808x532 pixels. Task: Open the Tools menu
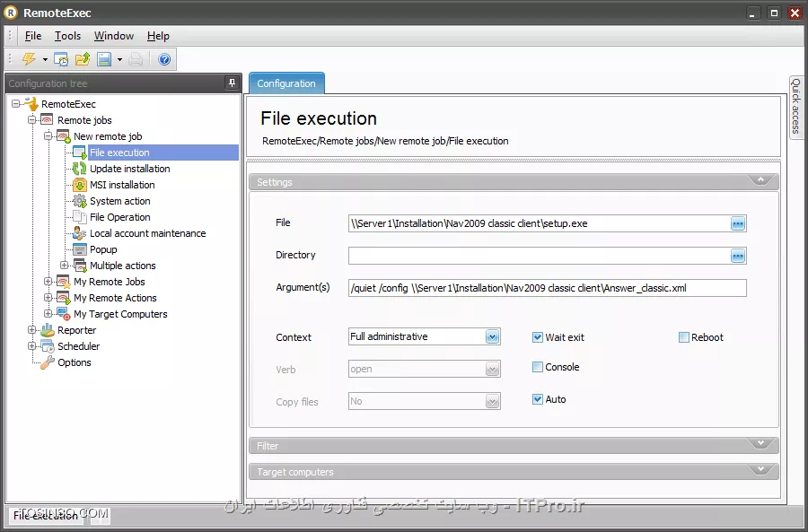click(x=67, y=36)
